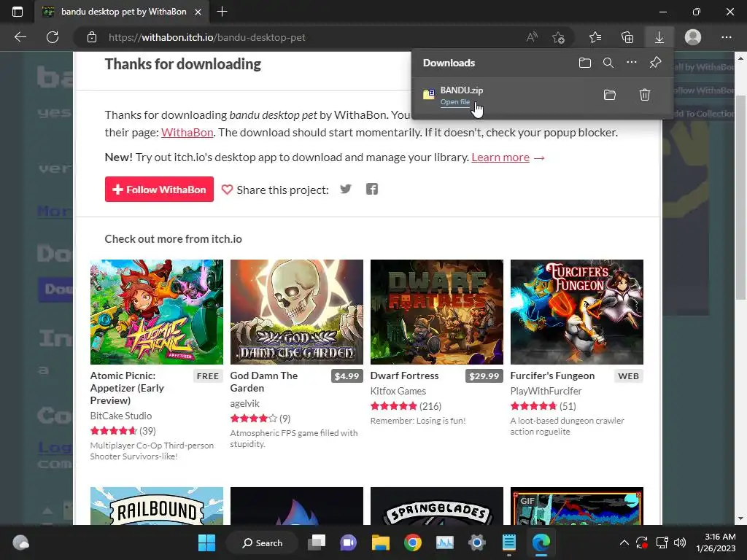The height and width of the screenshot is (560, 747).
Task: Toggle Read aloud icon in address bar
Action: pos(532,37)
